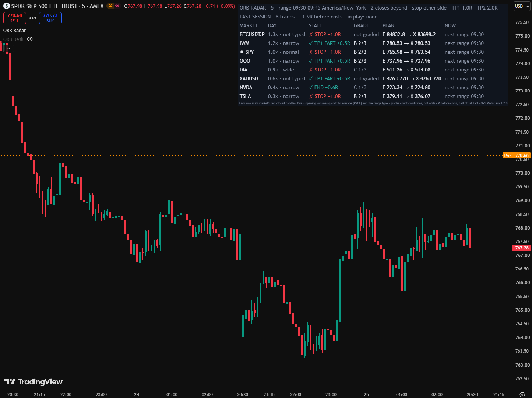This screenshot has width=532, height=398.
Task: Click the red 767.28 price axis label
Action: coord(522,248)
